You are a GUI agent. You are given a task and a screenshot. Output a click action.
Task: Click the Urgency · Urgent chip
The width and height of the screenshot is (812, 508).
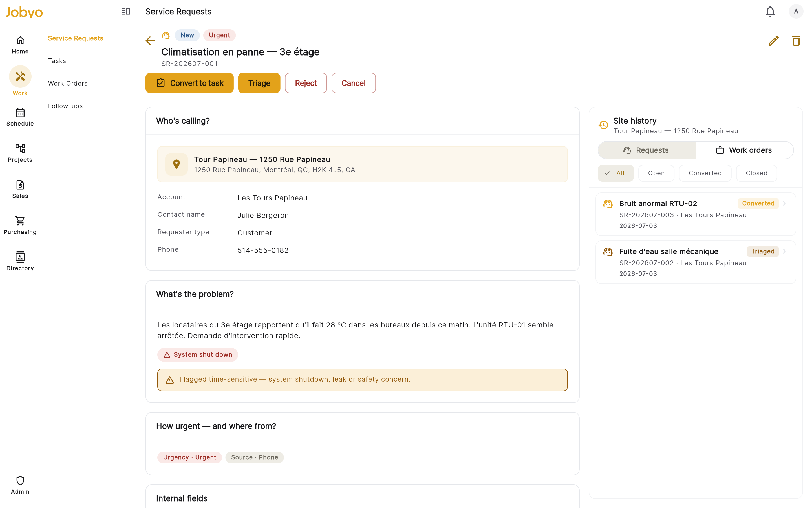189,457
